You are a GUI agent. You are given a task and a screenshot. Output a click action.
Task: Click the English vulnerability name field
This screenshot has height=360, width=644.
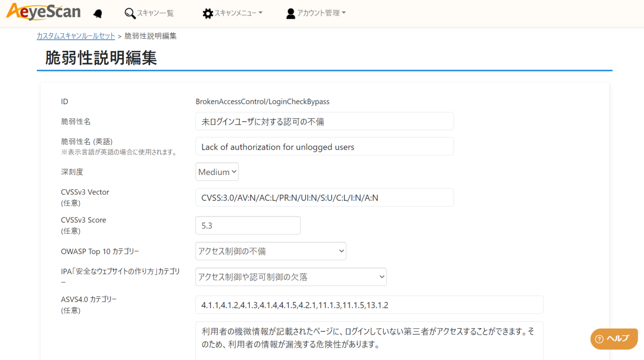point(325,146)
